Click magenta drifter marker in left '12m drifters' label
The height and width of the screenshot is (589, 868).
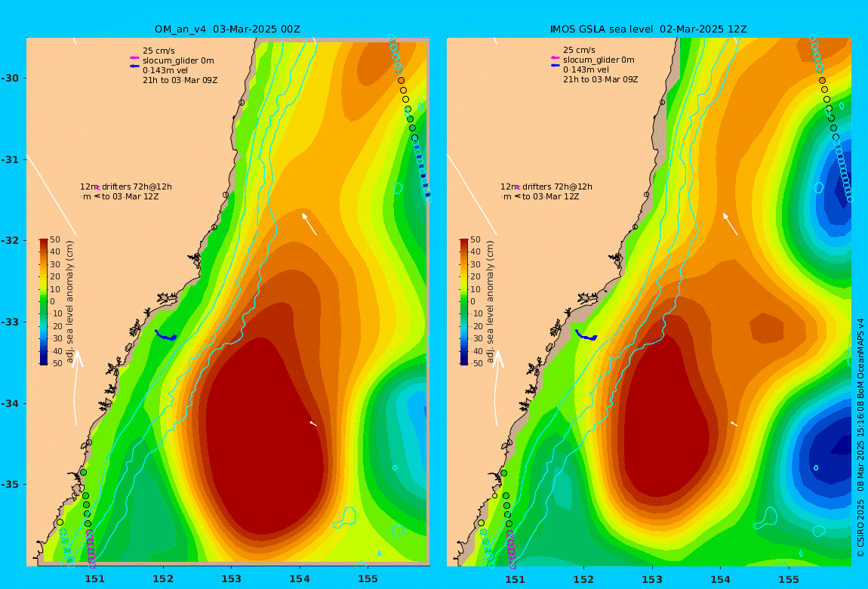pos(97,188)
